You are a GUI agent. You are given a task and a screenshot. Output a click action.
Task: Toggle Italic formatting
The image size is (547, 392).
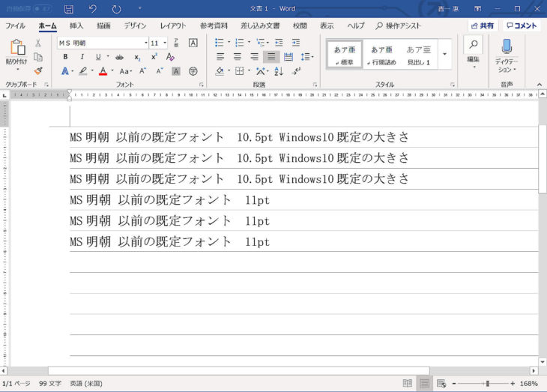[82, 57]
